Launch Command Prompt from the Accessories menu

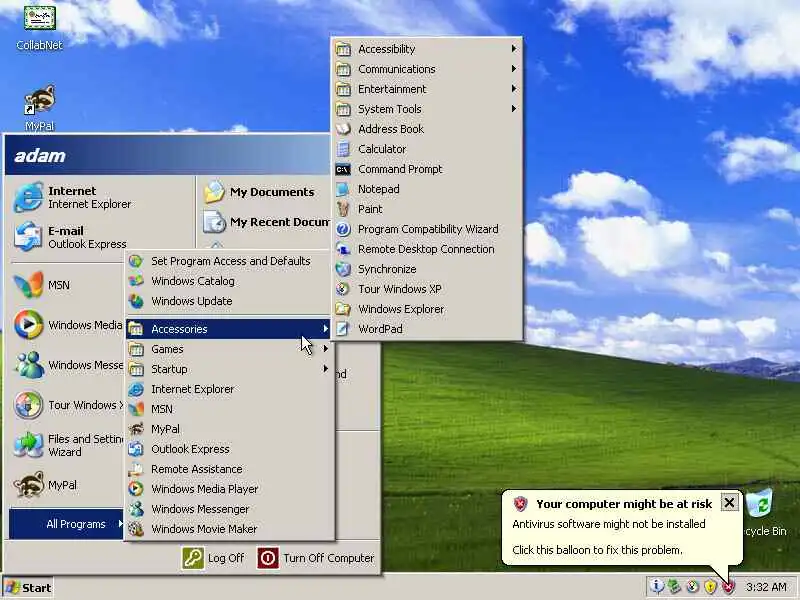point(428,169)
